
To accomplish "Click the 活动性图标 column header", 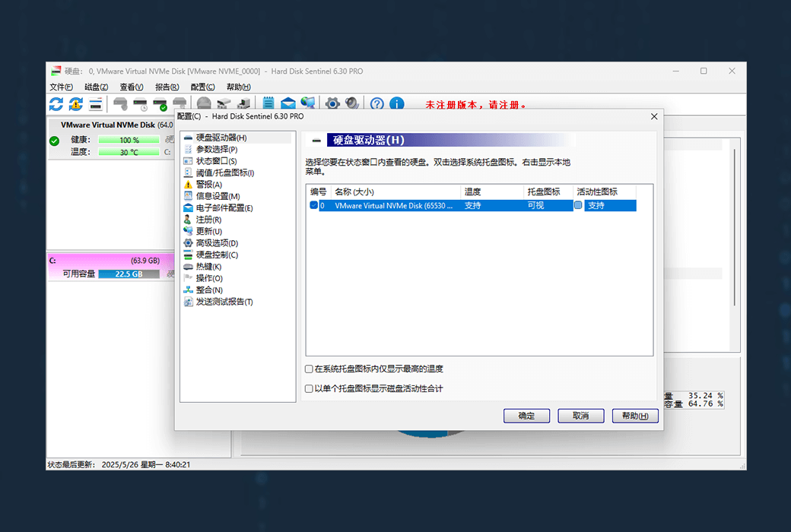I will point(605,192).
